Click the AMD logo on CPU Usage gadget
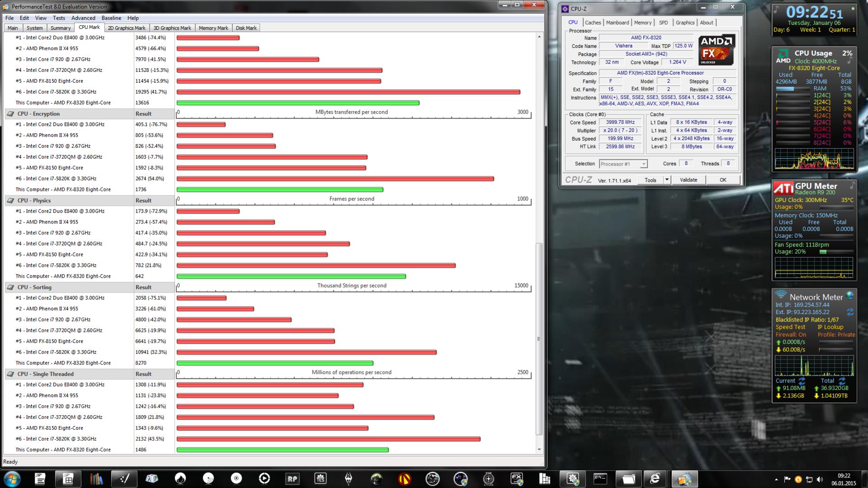Viewport: 868px width, 488px height. click(783, 56)
